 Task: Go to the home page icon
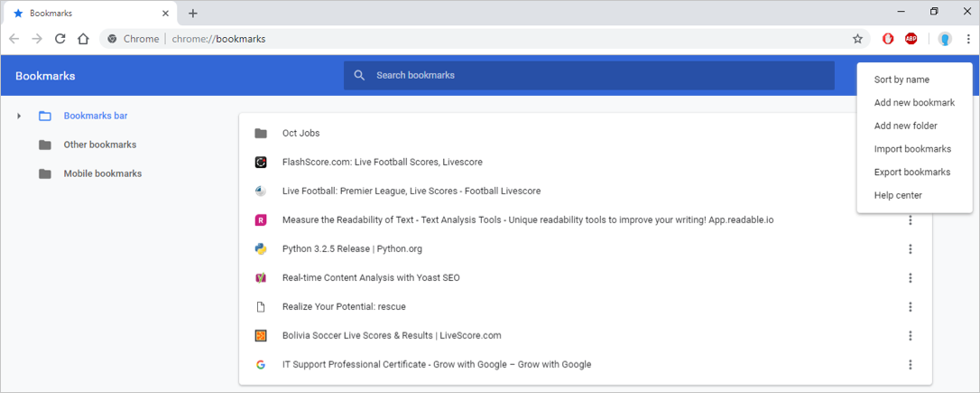[x=83, y=39]
